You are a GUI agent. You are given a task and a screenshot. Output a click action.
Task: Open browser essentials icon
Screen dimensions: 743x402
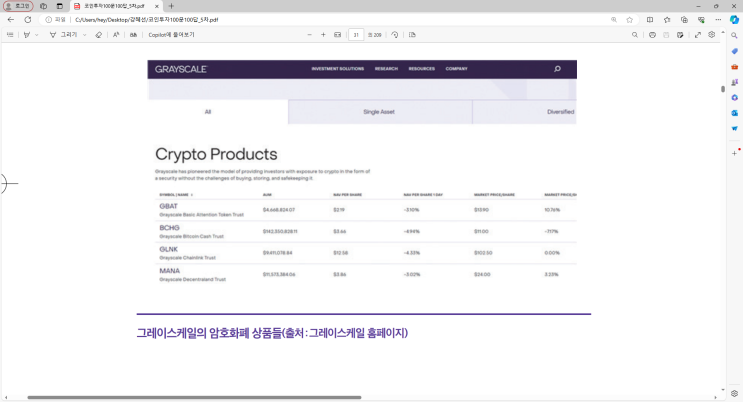click(701, 19)
